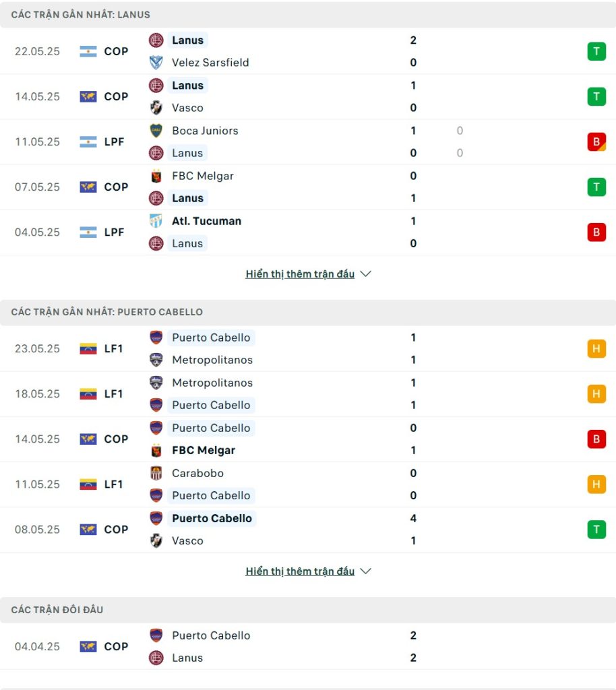This screenshot has width=616, height=690.
Task: Click Venezuela flag on 23.05.25 match
Action: (x=88, y=349)
